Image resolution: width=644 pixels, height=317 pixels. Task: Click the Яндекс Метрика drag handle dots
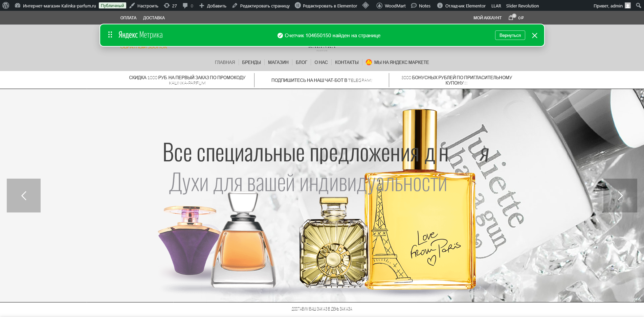110,35
